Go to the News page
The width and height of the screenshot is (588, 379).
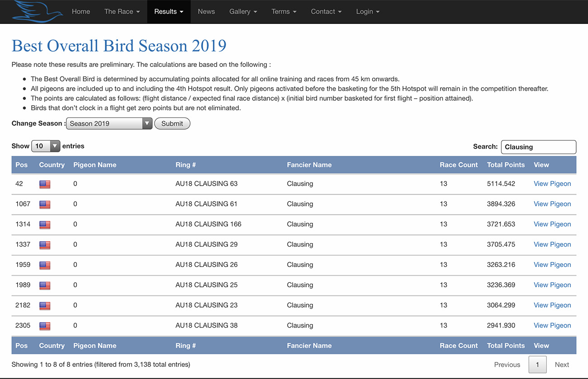[206, 12]
